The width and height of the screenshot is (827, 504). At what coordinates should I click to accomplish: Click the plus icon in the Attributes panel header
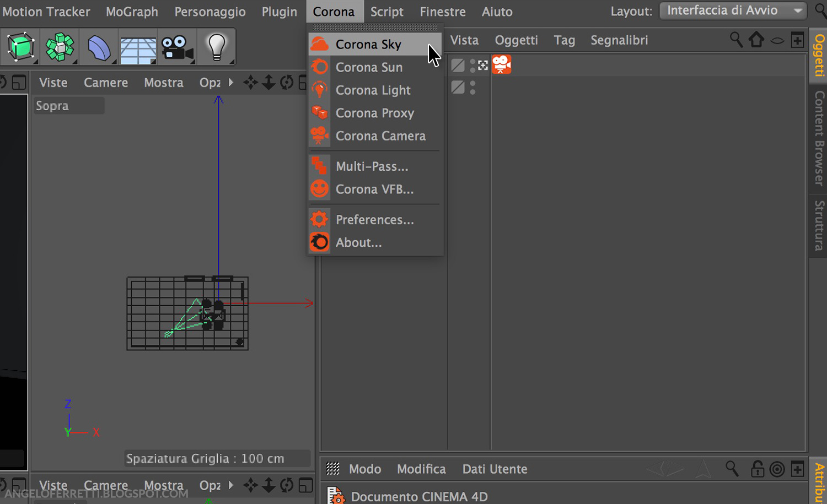tap(797, 469)
